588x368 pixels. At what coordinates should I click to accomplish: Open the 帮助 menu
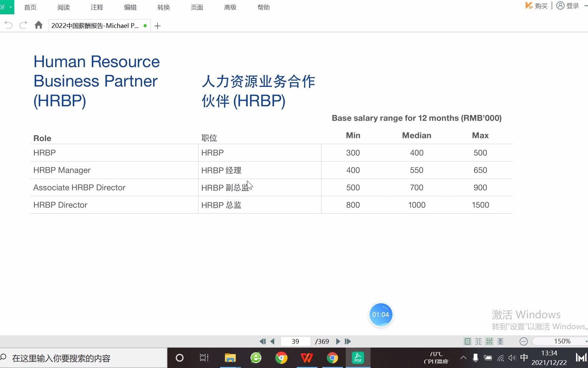[x=264, y=7]
